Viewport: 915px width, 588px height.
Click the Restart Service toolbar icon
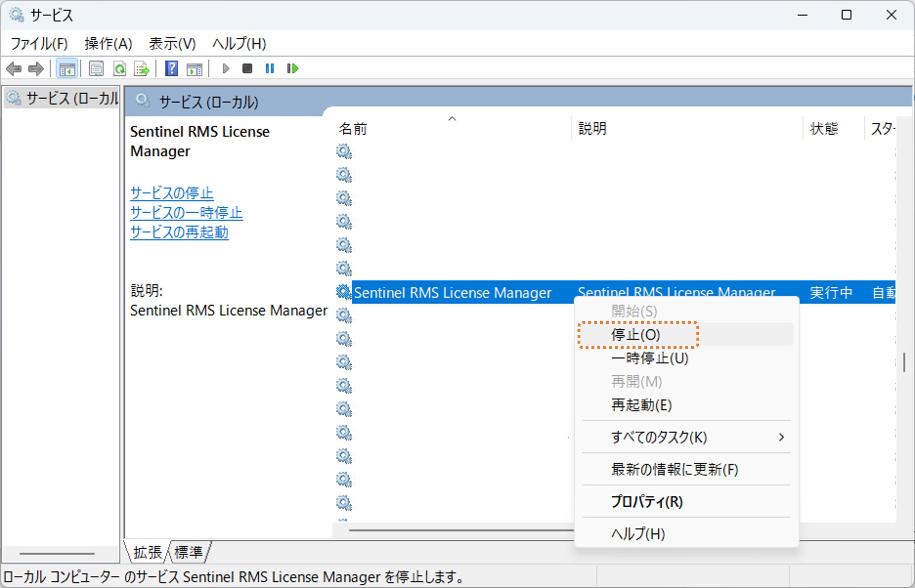292,69
